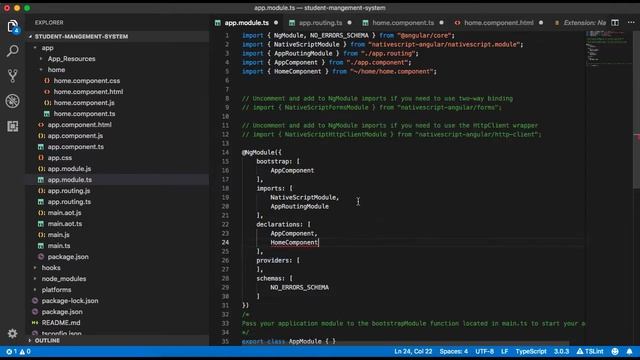Viewport: 640px width, 360px height.
Task: Switch to the Extension tab
Action: 580,23
